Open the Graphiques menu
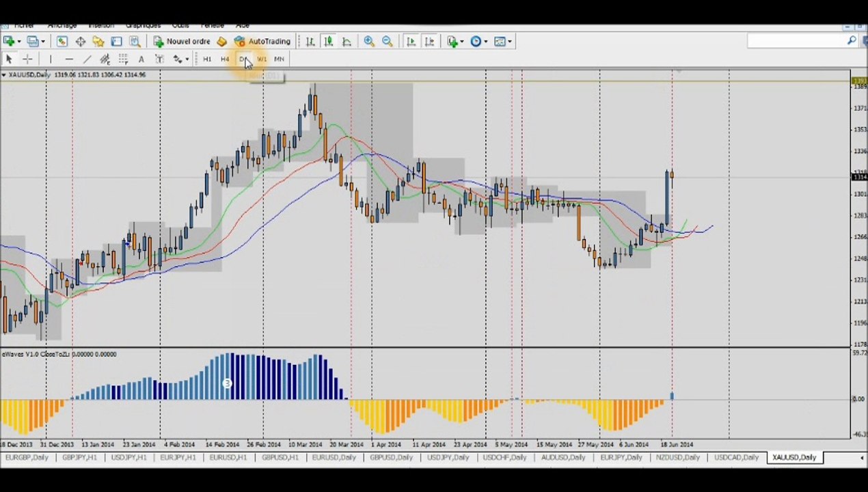Screen dimensions: 868x492 tap(143, 26)
